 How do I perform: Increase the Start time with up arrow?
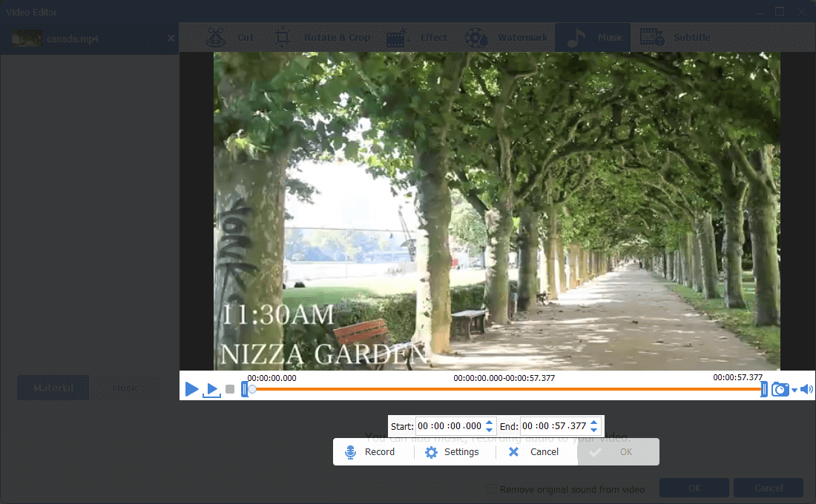point(489,422)
